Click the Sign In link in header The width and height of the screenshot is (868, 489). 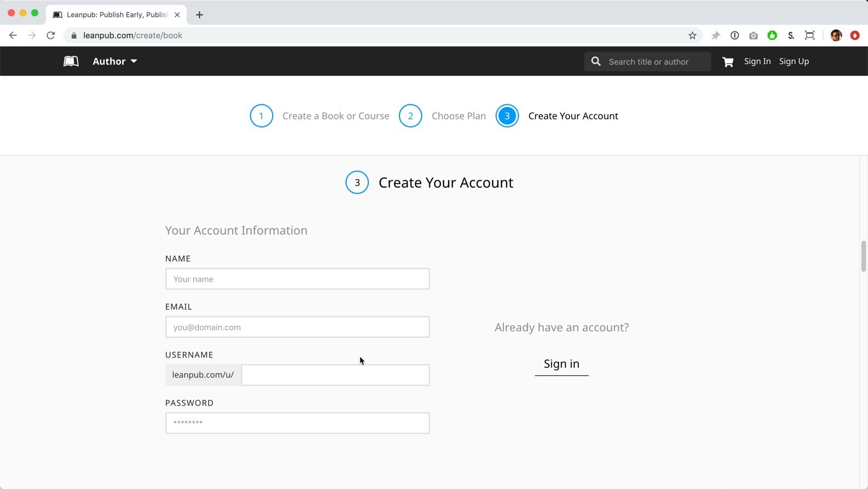coord(757,61)
